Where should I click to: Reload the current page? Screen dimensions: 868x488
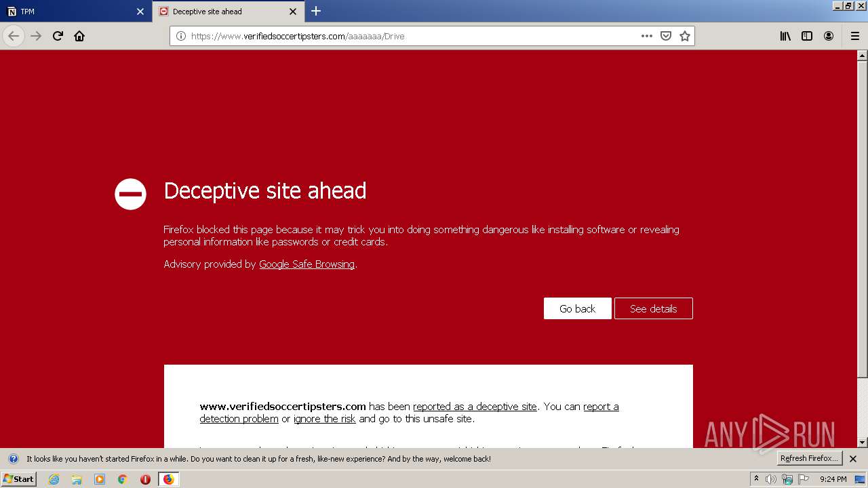(x=58, y=36)
